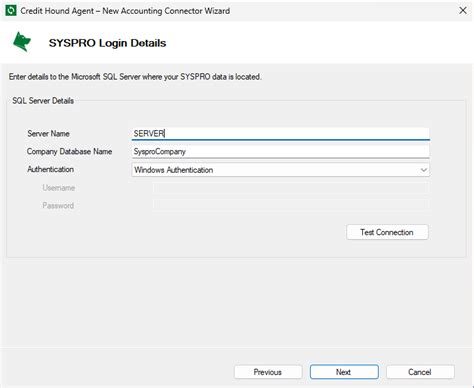This screenshot has height=388, width=474.
Task: Click the Company Database Name field
Action: (x=280, y=152)
